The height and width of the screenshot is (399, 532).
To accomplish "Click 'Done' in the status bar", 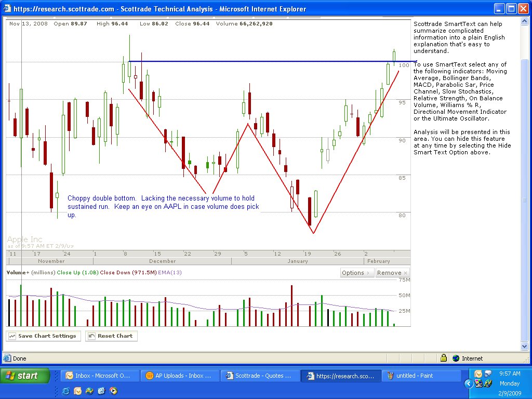I will (x=19, y=358).
